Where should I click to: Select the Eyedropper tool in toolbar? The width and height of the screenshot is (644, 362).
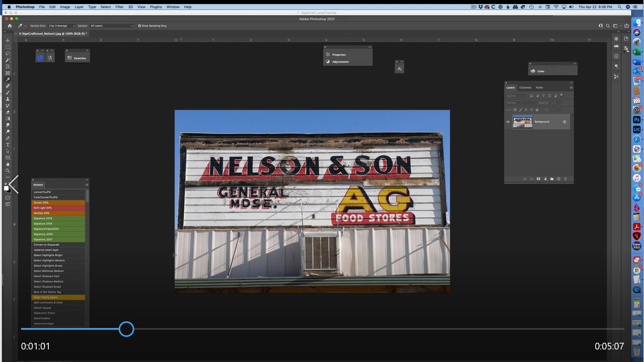coord(7,79)
